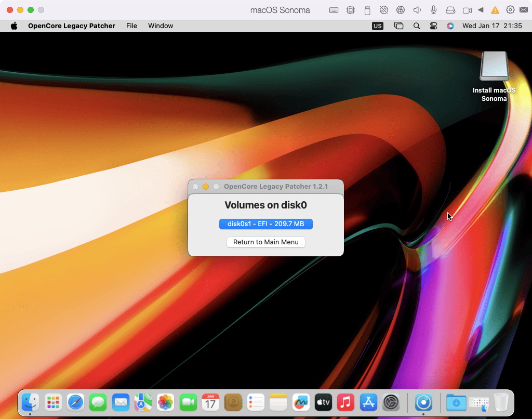This screenshot has width=532, height=419.
Task: Click the CPU chip icon in VM toolbar
Action: [x=351, y=10]
